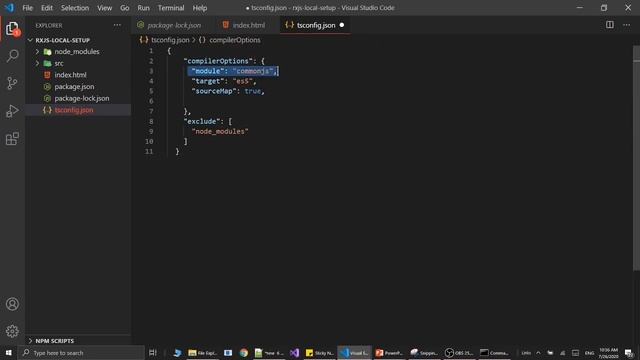Click the "commonjs" value on line 3
Screen dimensions: 640x360
coord(253,71)
